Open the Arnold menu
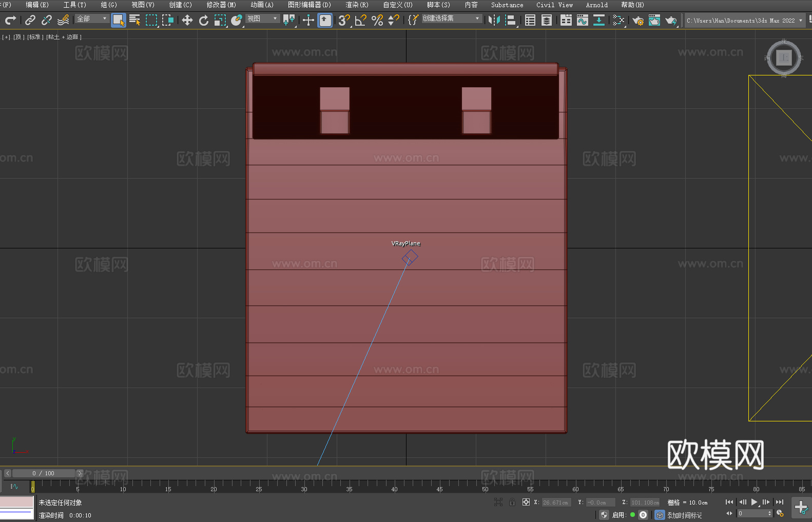Image resolution: width=812 pixels, height=522 pixels. [596, 5]
